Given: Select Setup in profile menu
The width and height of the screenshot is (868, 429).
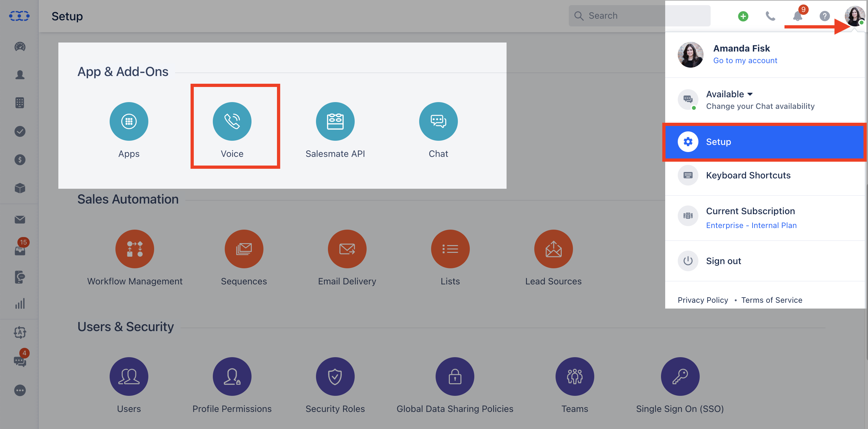Looking at the screenshot, I should click(764, 142).
